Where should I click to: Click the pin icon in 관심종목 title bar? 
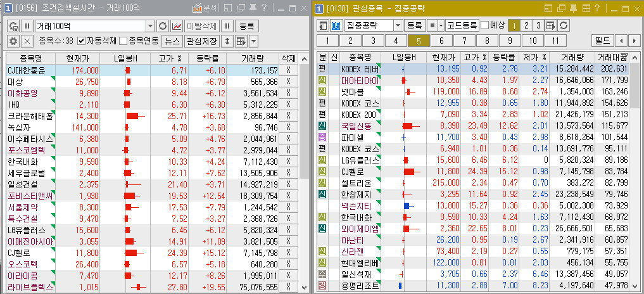573,8
